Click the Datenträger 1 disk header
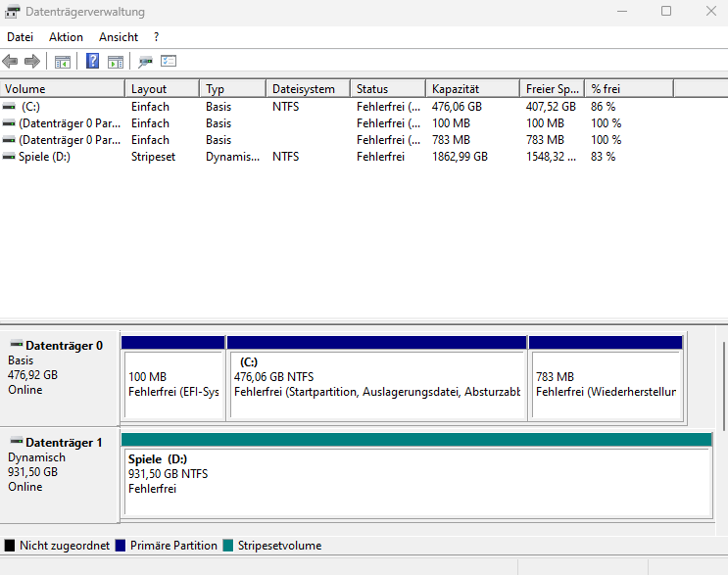Viewport: 728px width, 575px height. (60, 475)
